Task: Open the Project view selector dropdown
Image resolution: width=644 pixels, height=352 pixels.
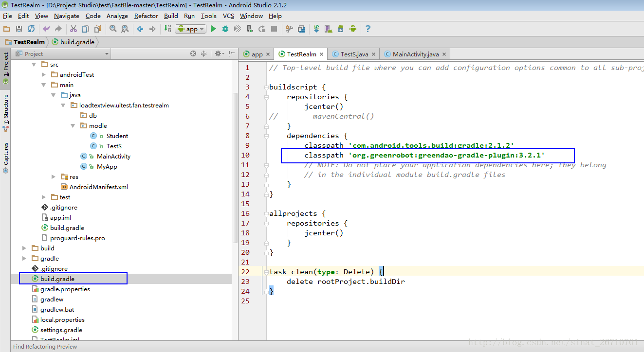Action: [x=62, y=54]
